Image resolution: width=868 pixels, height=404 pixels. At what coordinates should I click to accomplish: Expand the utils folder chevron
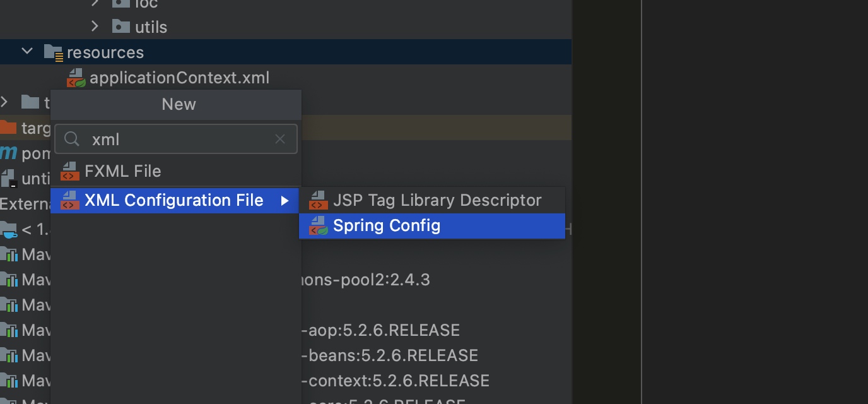pyautogui.click(x=95, y=27)
